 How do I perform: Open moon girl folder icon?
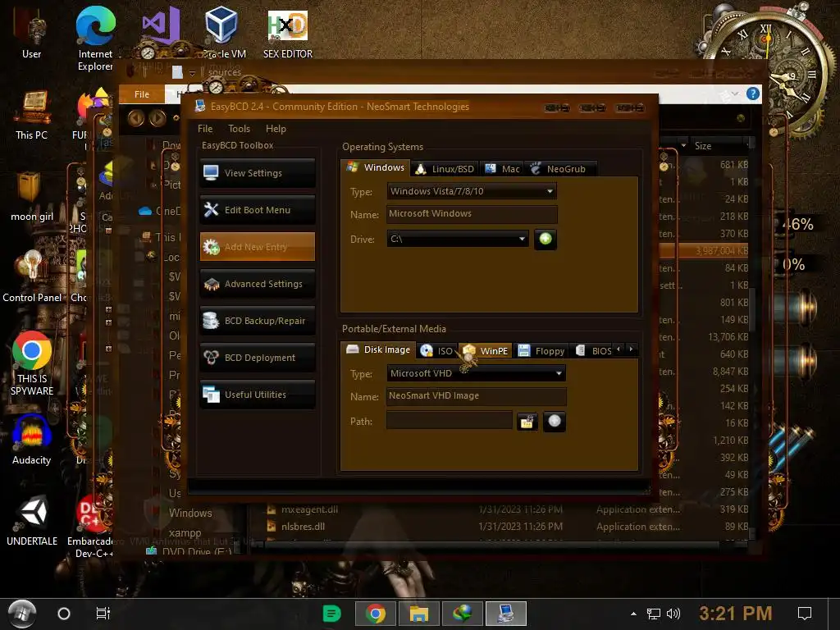point(32,196)
